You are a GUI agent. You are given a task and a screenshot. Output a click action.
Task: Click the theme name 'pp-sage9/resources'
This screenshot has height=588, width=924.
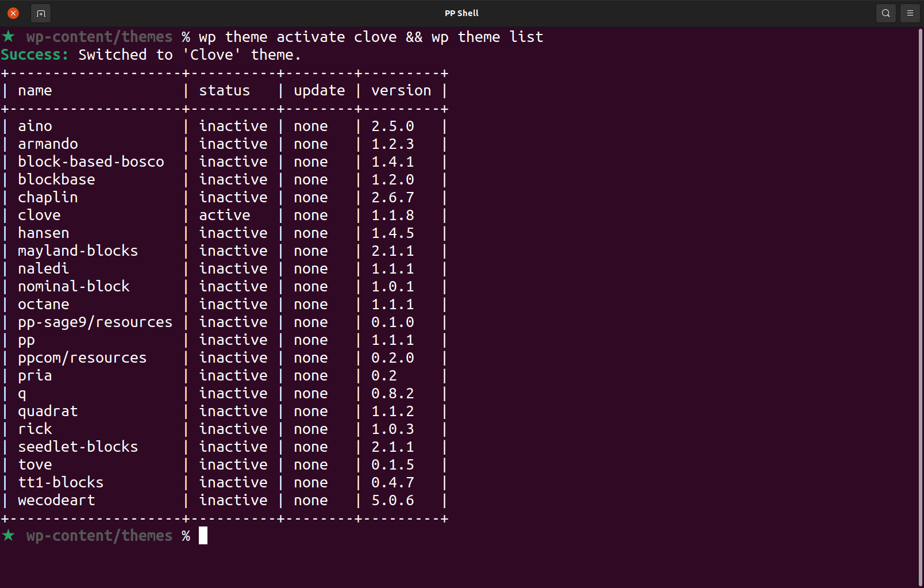coord(95,322)
